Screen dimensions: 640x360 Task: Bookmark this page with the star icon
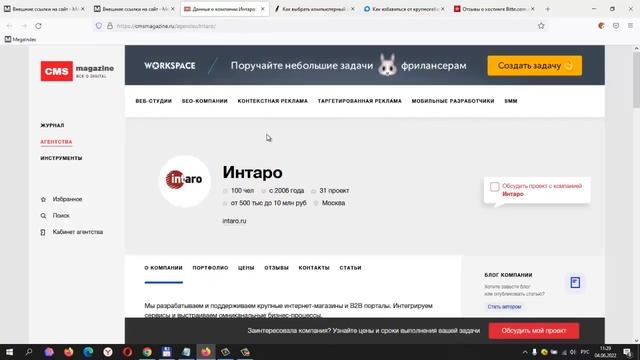click(x=541, y=26)
